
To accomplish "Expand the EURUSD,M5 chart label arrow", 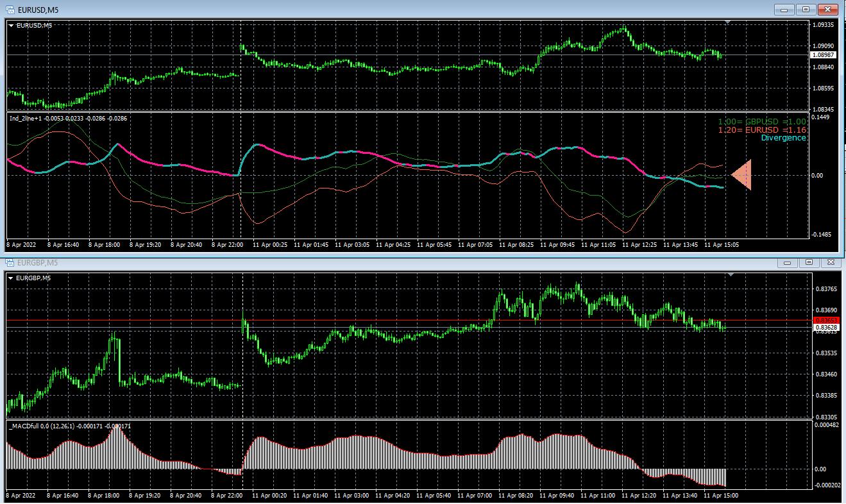I will coord(12,26).
